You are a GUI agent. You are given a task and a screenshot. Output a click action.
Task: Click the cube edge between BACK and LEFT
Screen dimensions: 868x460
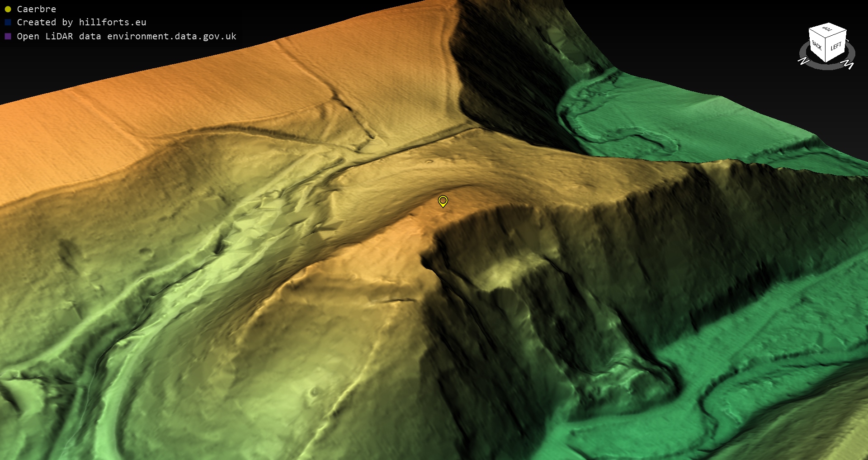coord(826,50)
